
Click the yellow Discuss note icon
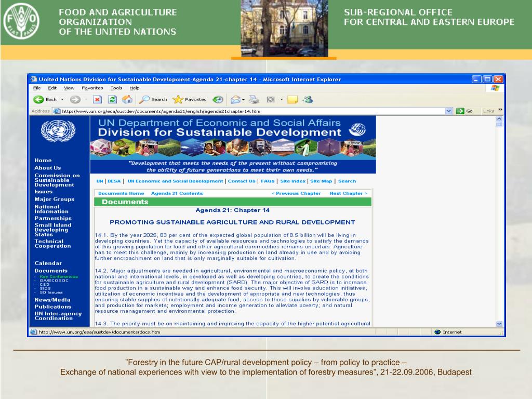[x=292, y=99]
